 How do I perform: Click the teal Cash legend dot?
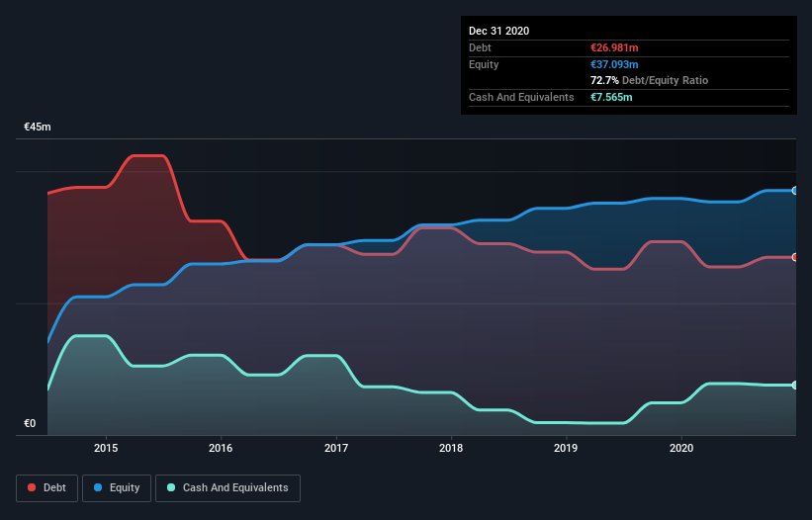[x=171, y=488]
